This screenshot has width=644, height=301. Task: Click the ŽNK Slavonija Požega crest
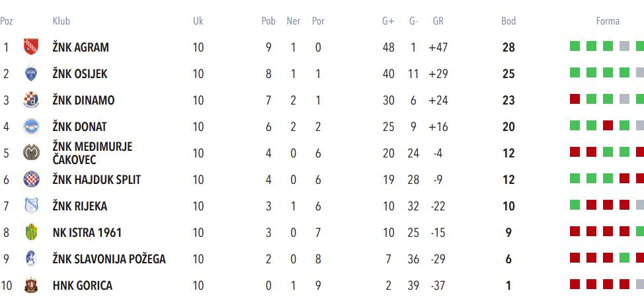pyautogui.click(x=31, y=259)
